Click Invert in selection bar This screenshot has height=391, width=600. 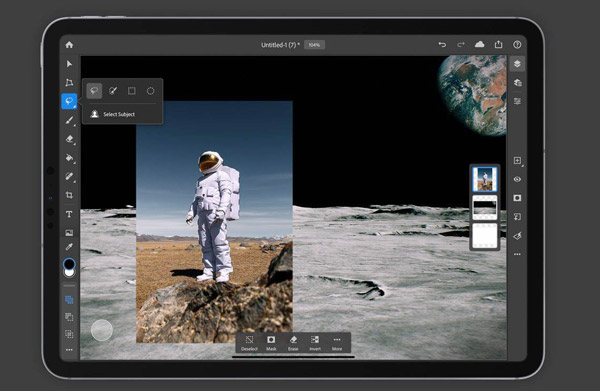[315, 343]
